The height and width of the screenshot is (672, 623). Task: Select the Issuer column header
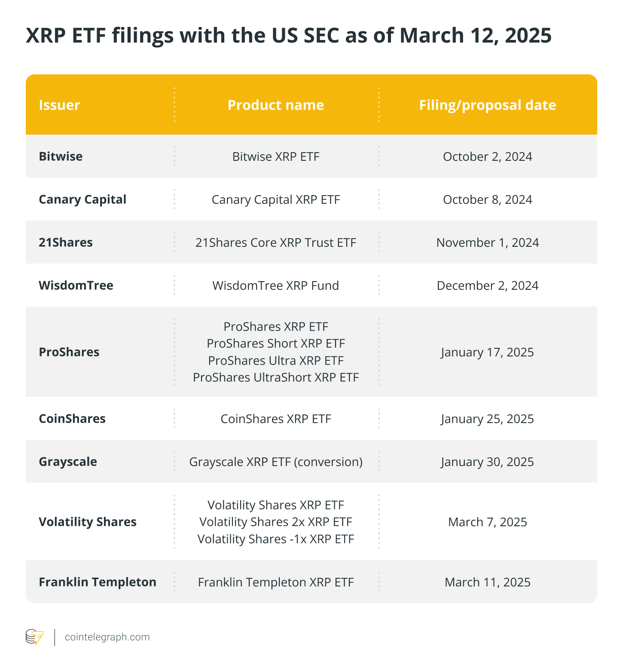pos(59,105)
